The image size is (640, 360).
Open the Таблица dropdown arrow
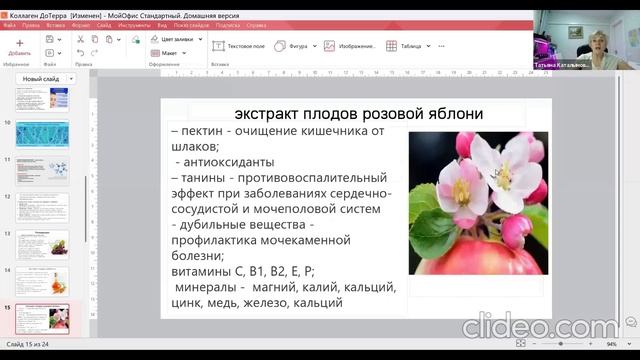[x=428, y=46]
